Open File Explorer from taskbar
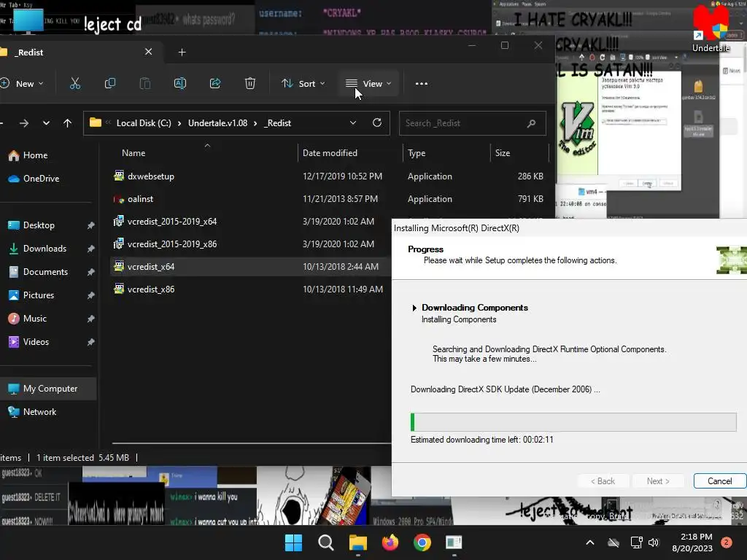The height and width of the screenshot is (560, 747). pos(357,542)
